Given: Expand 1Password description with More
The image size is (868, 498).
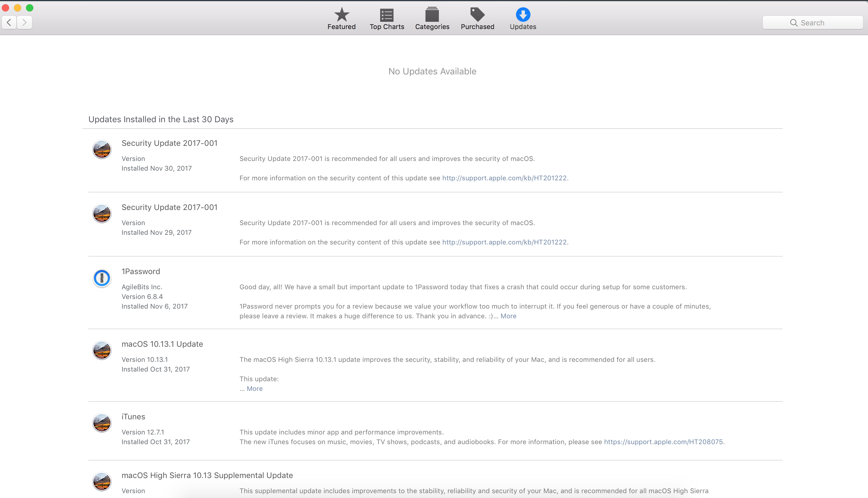Looking at the screenshot, I should pyautogui.click(x=508, y=316).
